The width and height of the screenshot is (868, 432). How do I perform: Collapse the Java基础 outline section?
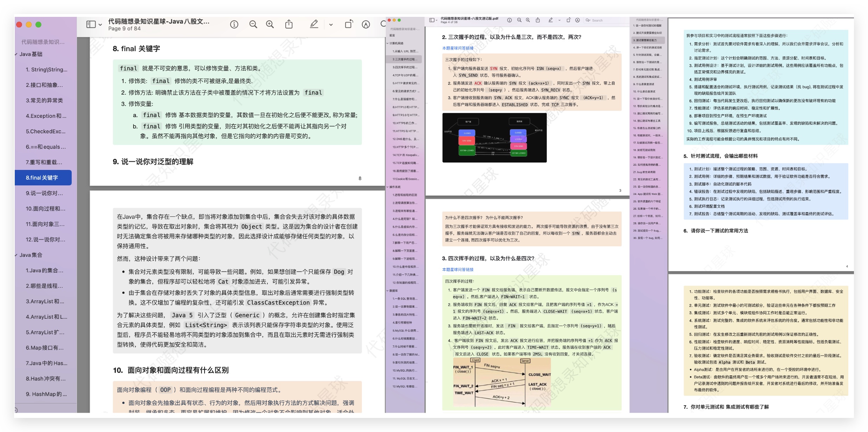tap(17, 54)
